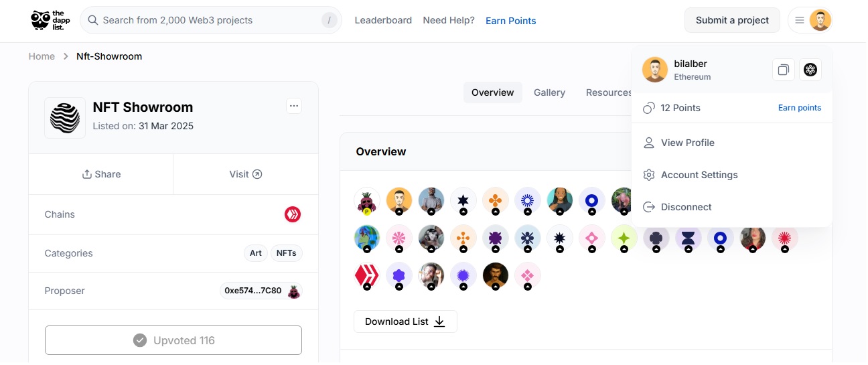Image resolution: width=868 pixels, height=365 pixels.
Task: Select upvoter avatar of woman with dark hair
Action: point(753,238)
